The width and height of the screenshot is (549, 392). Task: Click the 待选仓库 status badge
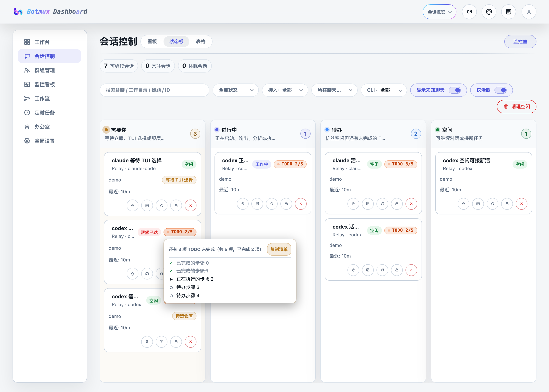click(184, 316)
